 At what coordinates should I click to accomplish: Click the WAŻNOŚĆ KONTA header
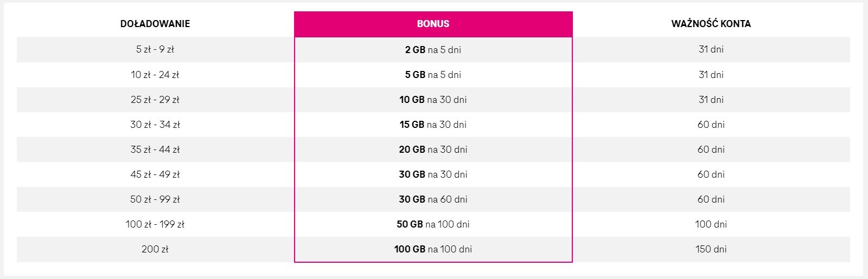(711, 24)
